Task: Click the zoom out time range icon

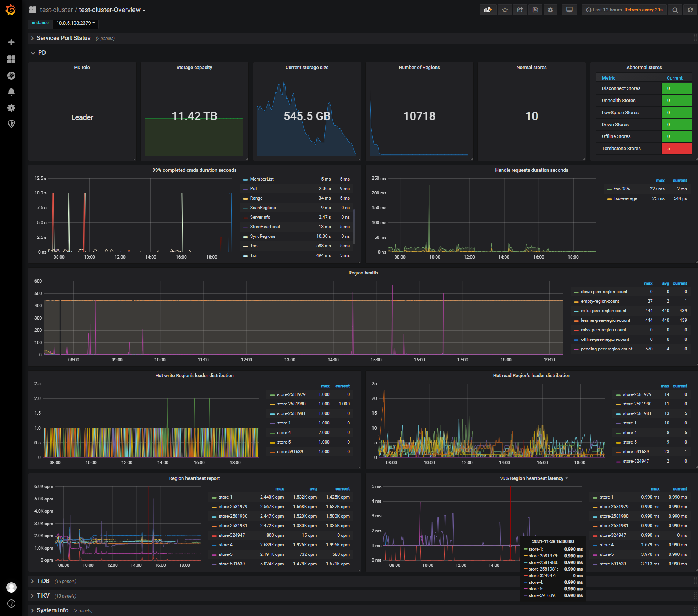Action: click(675, 10)
